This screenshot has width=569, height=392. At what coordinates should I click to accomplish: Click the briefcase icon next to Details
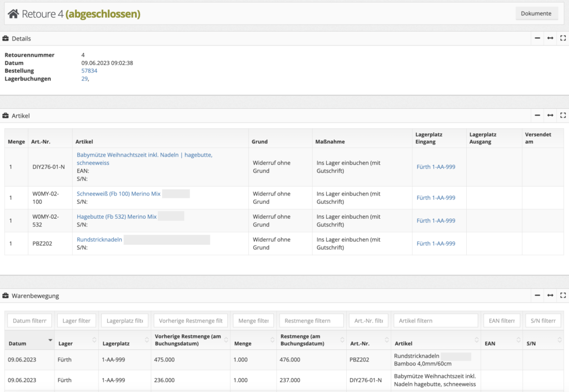6,38
